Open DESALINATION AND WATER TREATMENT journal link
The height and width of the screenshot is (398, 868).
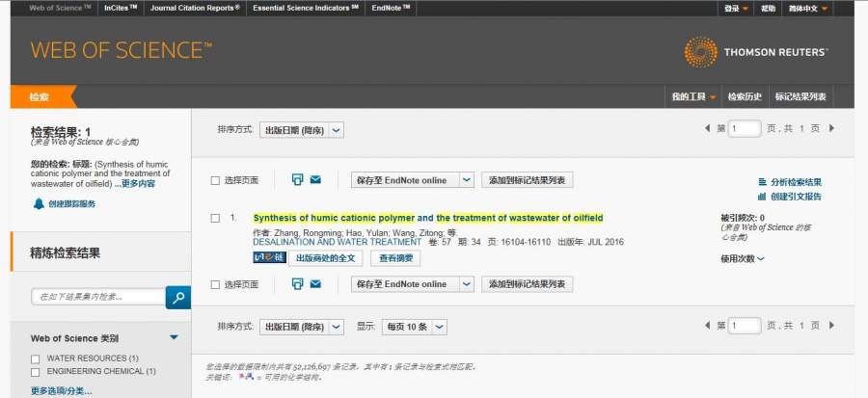coord(338,242)
